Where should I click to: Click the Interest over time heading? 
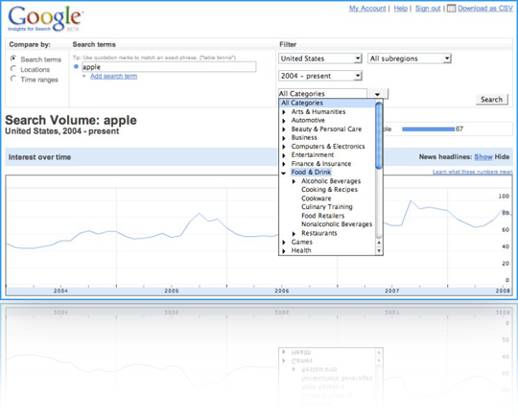(39, 157)
